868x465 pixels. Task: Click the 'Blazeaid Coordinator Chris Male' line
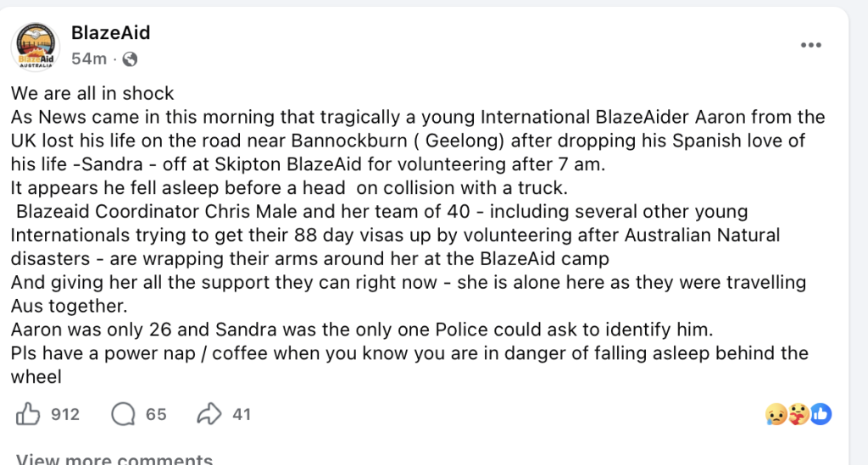382,211
